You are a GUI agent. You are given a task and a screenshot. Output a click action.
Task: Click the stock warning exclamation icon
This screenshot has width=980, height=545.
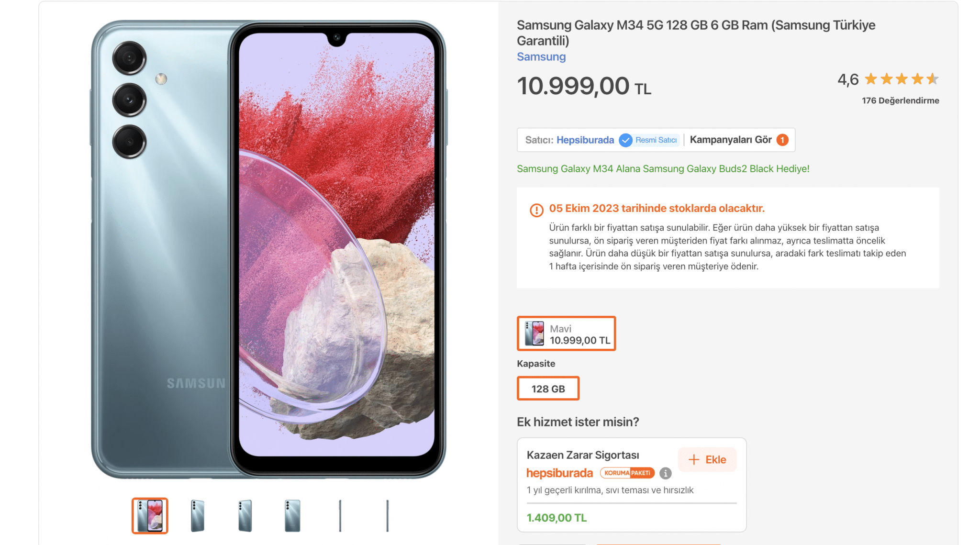tap(536, 210)
